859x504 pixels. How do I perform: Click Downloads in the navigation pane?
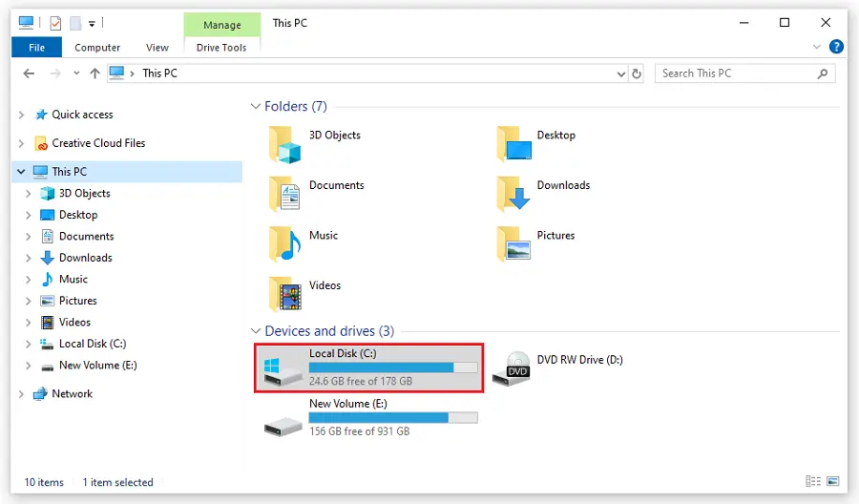tap(85, 258)
